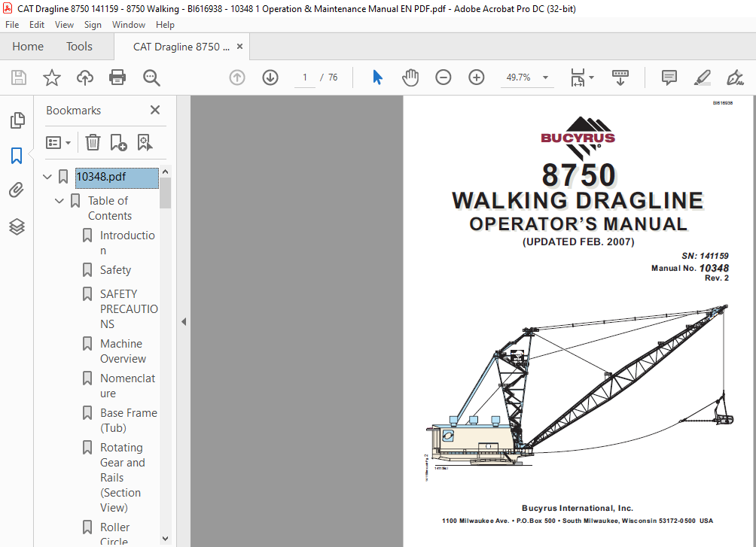Click the page number input field
This screenshot has height=547, width=756.
(x=305, y=77)
